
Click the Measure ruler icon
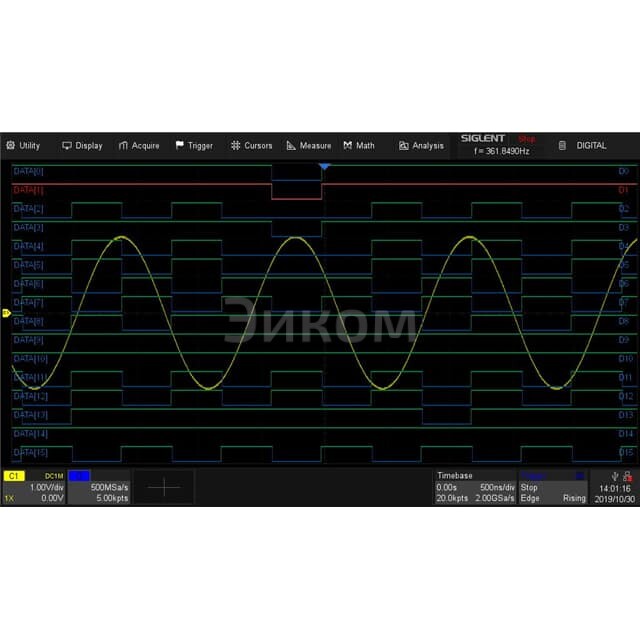pyautogui.click(x=292, y=146)
